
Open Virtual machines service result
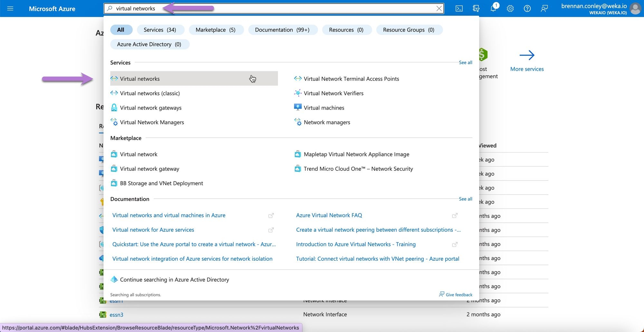(324, 108)
